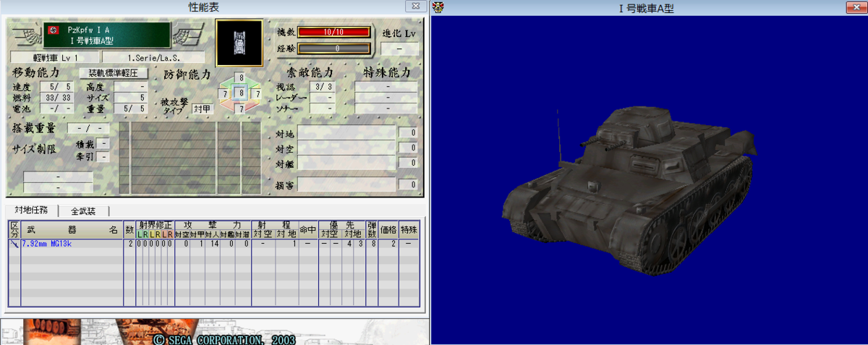Switch to the 全武装 tab
Screen dimensions: 868x345
point(84,211)
